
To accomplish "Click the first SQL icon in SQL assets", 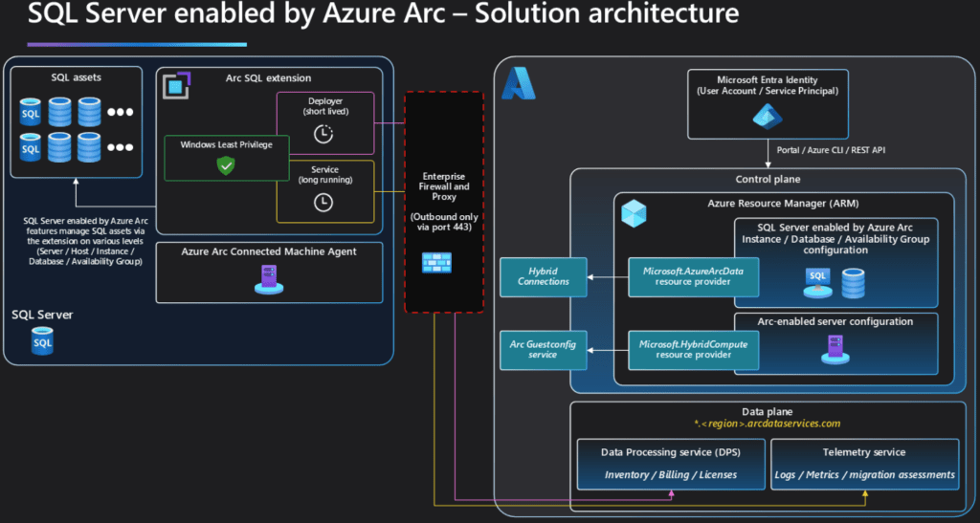I will (x=31, y=113).
